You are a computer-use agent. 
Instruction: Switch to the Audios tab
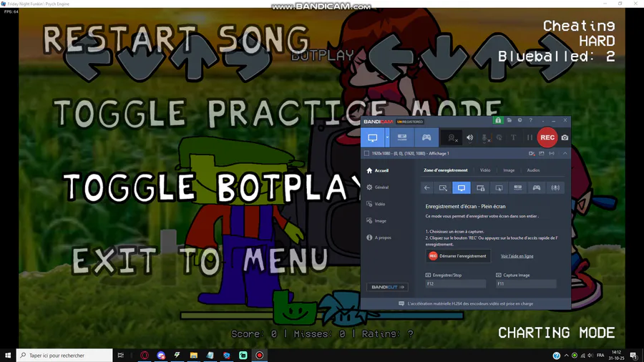[533, 170]
